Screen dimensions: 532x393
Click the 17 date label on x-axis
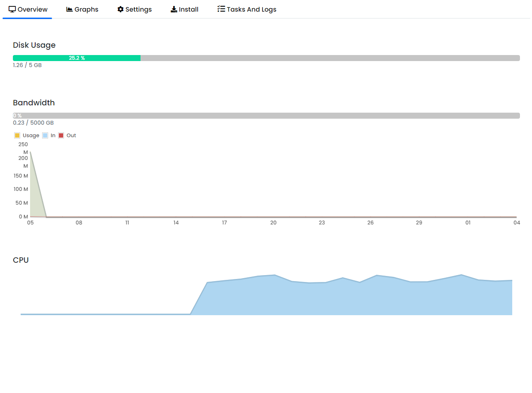pos(224,223)
